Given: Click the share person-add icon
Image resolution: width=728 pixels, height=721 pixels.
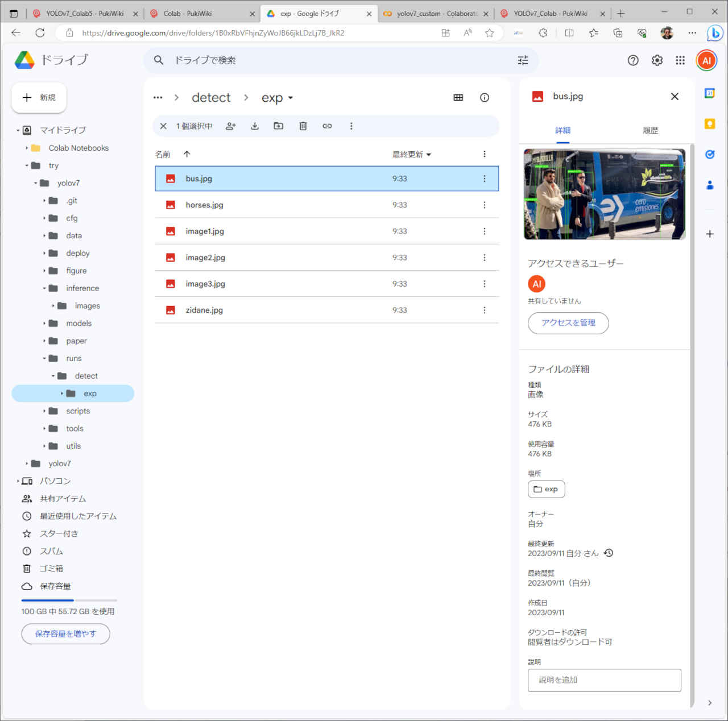Looking at the screenshot, I should pos(230,126).
